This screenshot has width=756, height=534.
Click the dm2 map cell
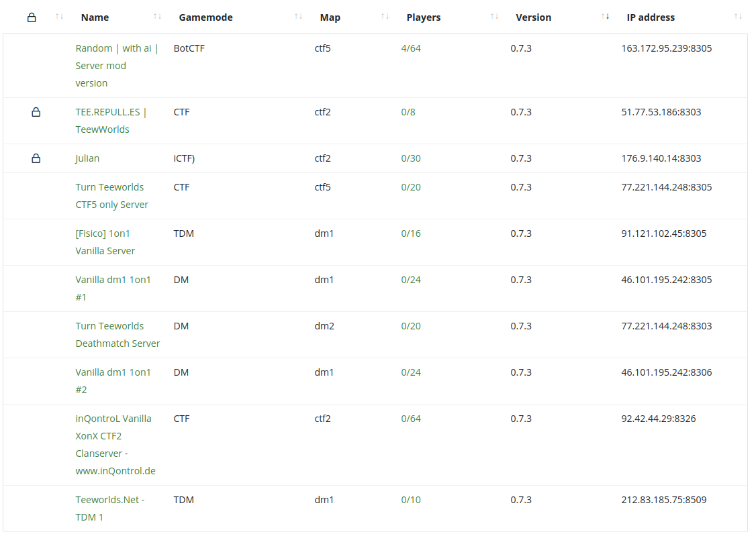point(324,326)
